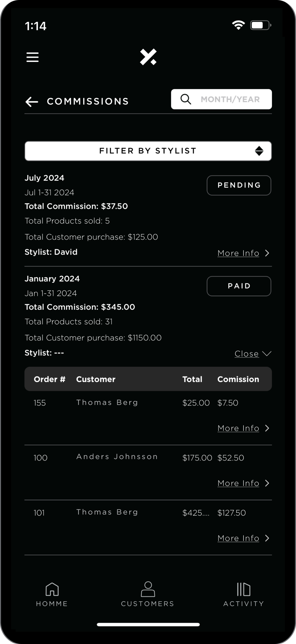
Task: Tap the Wi-Fi status icon
Action: click(x=238, y=25)
